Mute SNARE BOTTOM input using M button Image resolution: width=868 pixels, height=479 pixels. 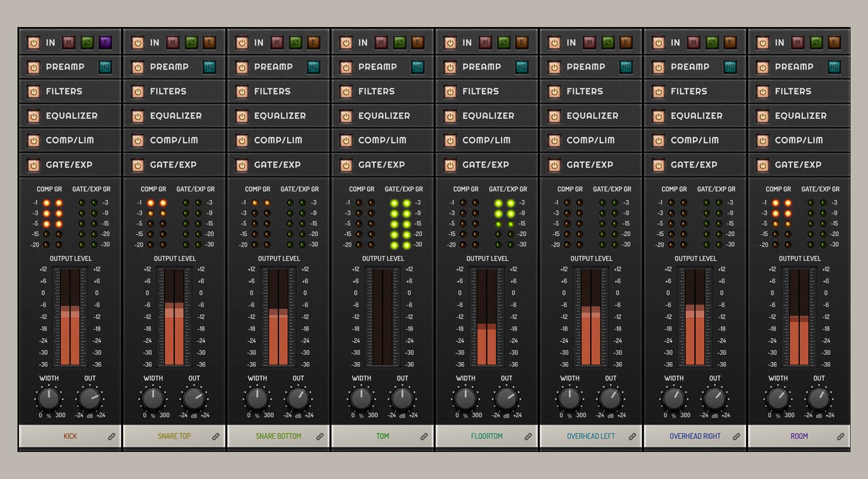[x=277, y=42]
